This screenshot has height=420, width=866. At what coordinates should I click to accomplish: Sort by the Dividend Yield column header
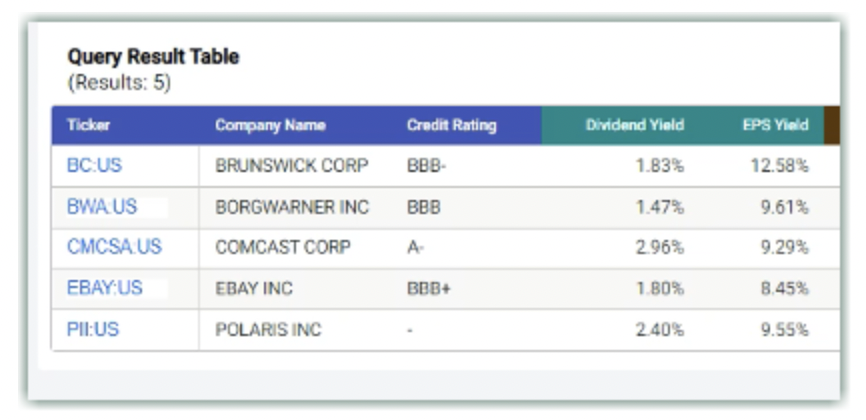[634, 125]
